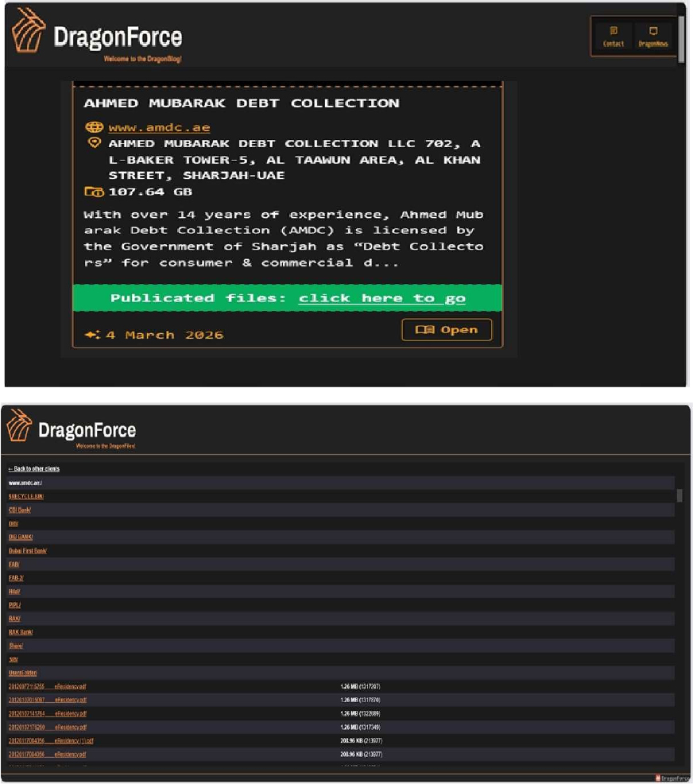Go back via "Back to other clients"
This screenshot has height=784, width=693.
pyautogui.click(x=33, y=469)
